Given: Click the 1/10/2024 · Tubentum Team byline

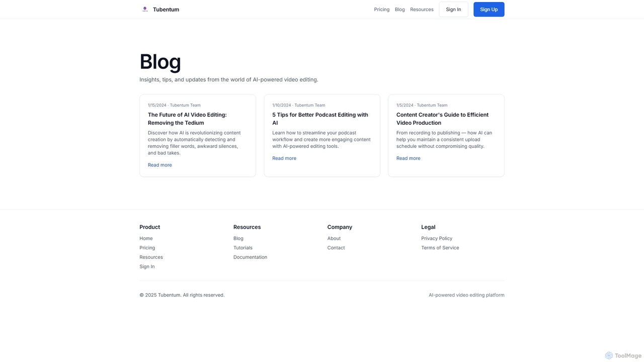Looking at the screenshot, I should pyautogui.click(x=299, y=105).
